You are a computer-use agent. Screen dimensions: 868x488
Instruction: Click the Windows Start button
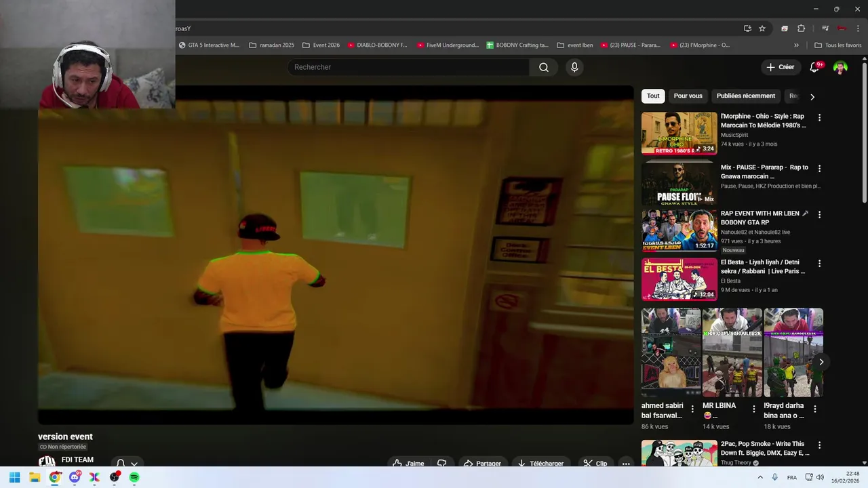coord(14,477)
